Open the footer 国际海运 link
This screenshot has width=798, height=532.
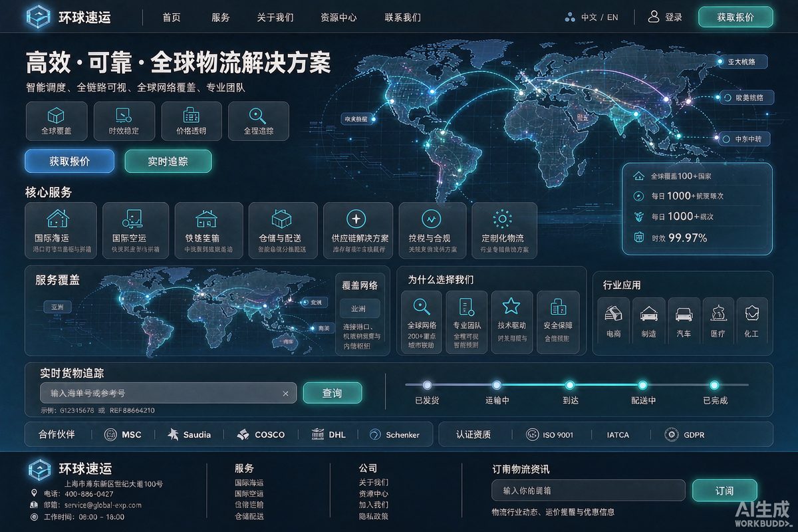[249, 483]
